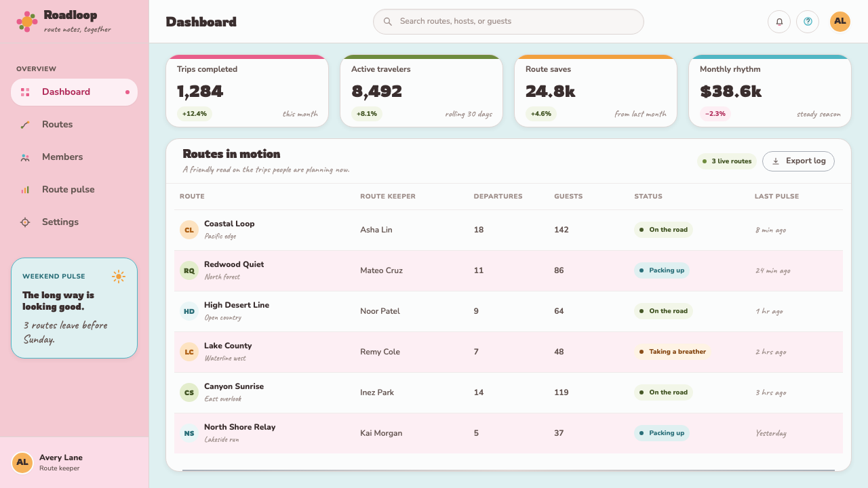Navigate to Route pulse
The image size is (868, 488).
74,190
